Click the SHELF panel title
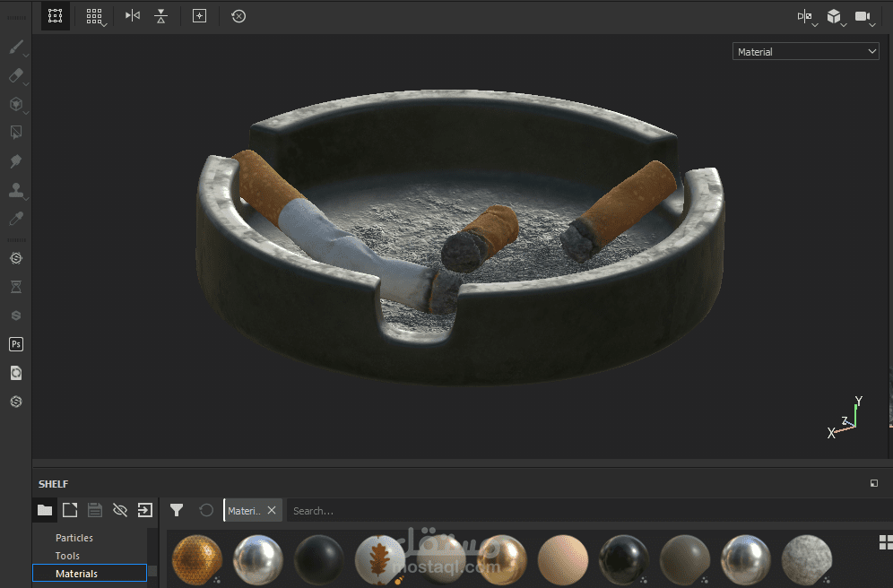 [x=53, y=484]
